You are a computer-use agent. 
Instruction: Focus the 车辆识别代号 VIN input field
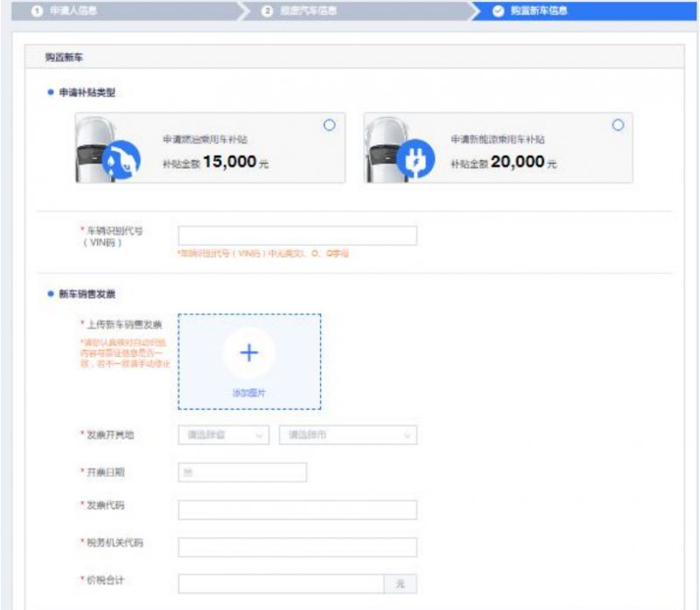pos(297,235)
